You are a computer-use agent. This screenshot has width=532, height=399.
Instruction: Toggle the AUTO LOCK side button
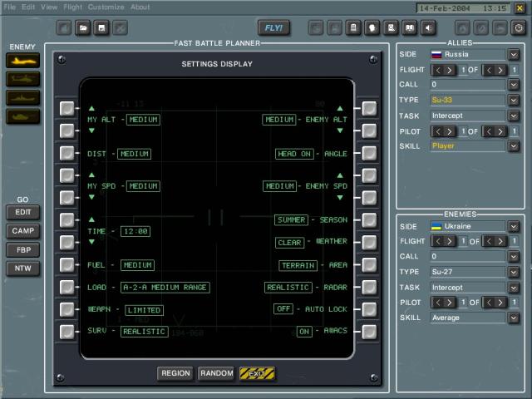[369, 309]
